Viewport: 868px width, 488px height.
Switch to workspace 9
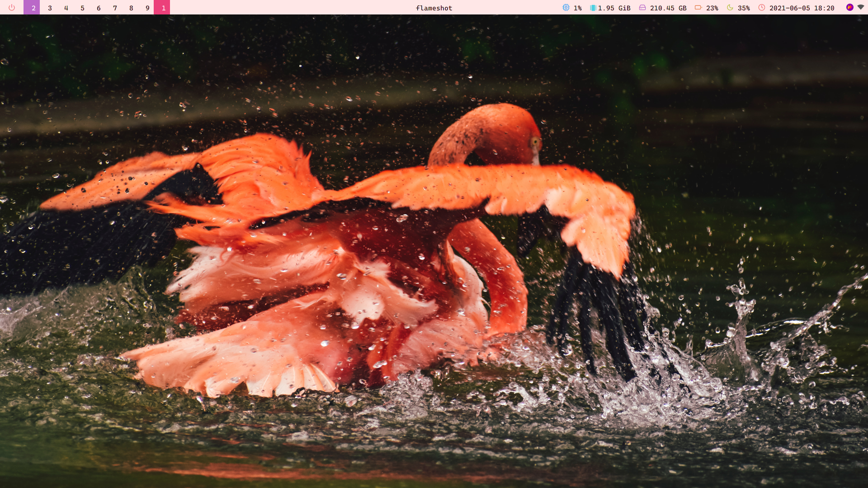click(147, 8)
